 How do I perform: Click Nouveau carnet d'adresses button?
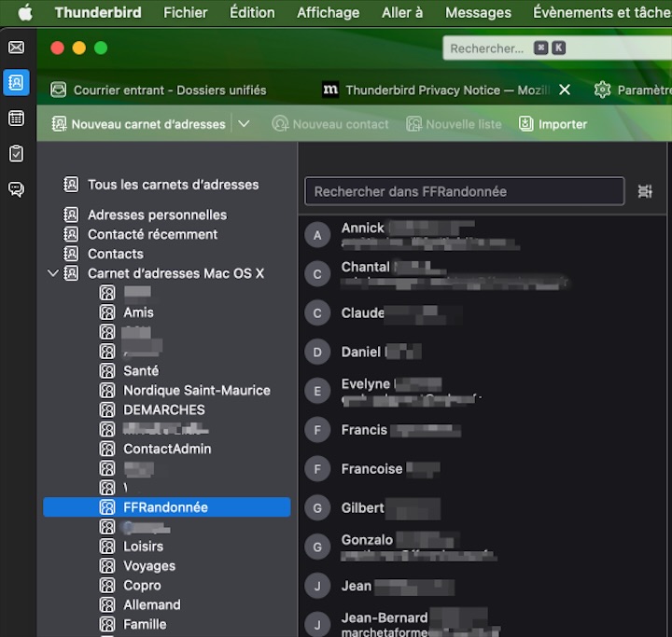point(138,124)
